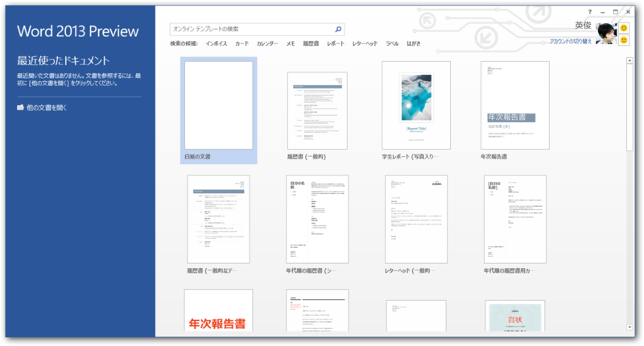Click the happy smiley feedback icon

tap(624, 28)
